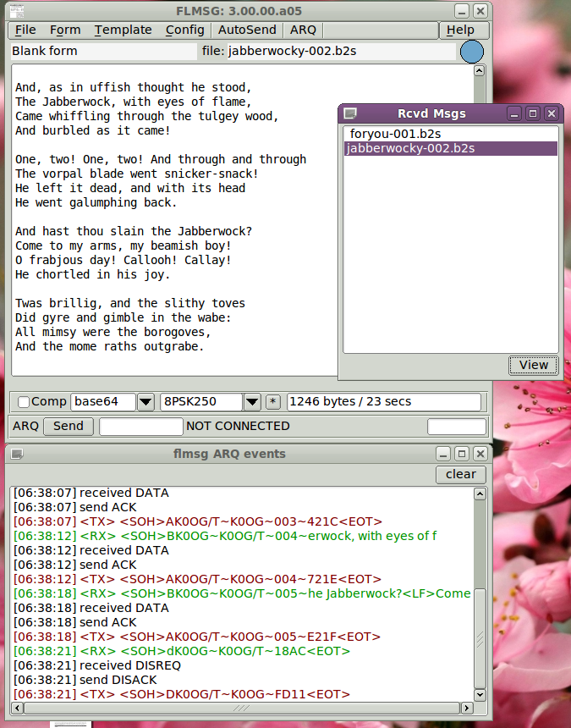Screen dimensions: 571x728
Task: Open the Help menu
Action: [x=460, y=30]
